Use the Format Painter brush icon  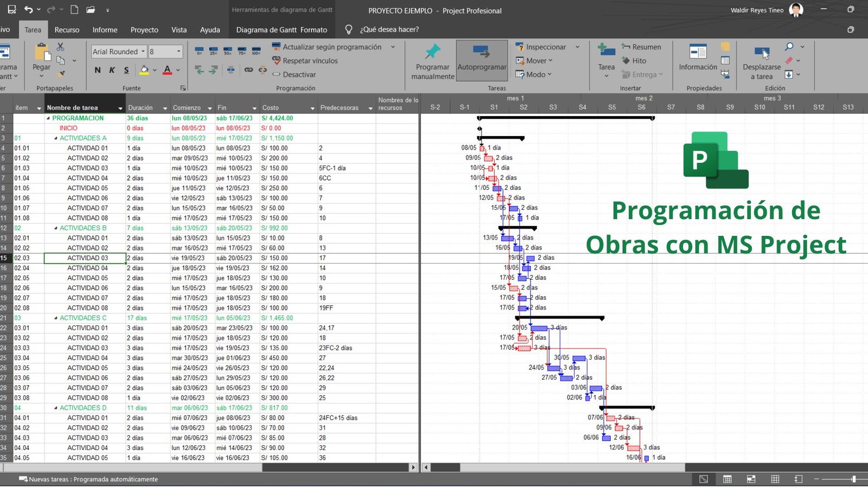[x=61, y=73]
